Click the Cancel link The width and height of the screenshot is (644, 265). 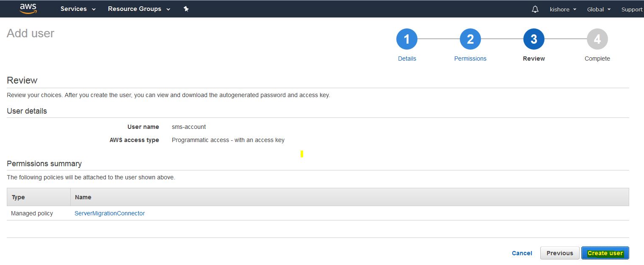pyautogui.click(x=522, y=253)
